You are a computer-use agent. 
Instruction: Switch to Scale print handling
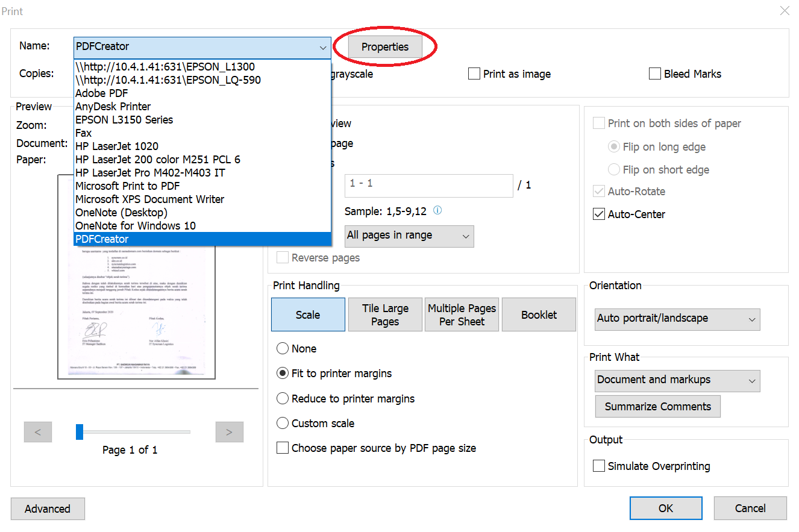[x=308, y=315]
